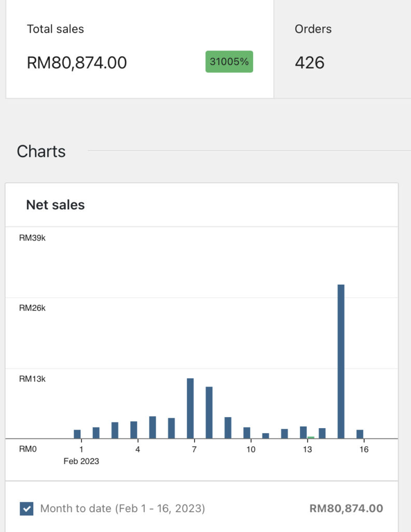Open the Total sales summary card
This screenshot has width=411, height=532.
(140, 49)
